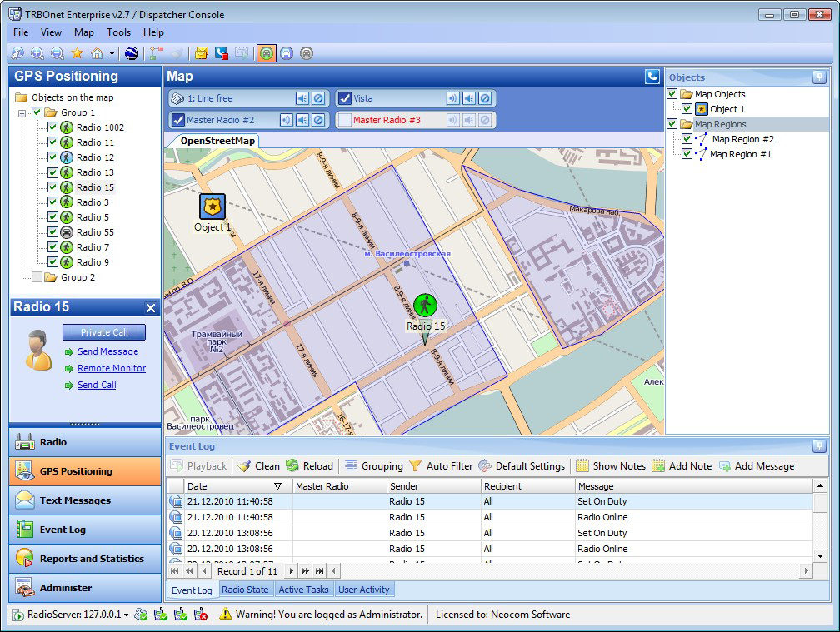This screenshot has height=632, width=840.
Task: Click the Send Call link
Action: (97, 385)
